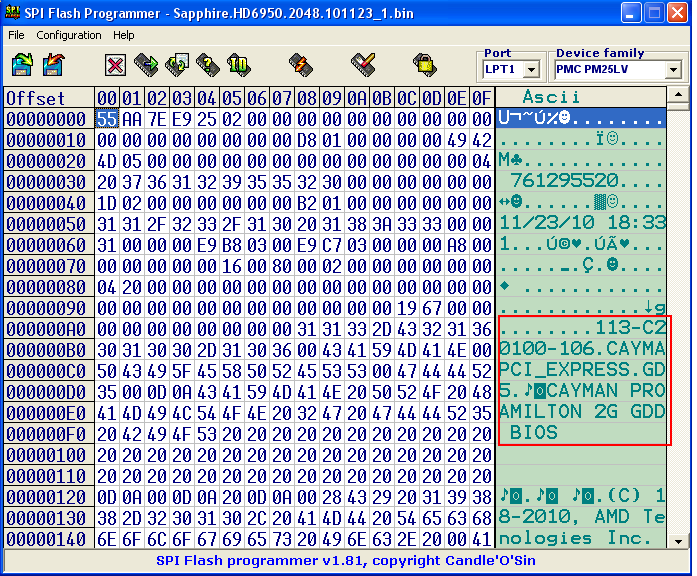Lock the chip with the padlock icon
Image resolution: width=697 pixels, height=576 pixels.
click(425, 65)
